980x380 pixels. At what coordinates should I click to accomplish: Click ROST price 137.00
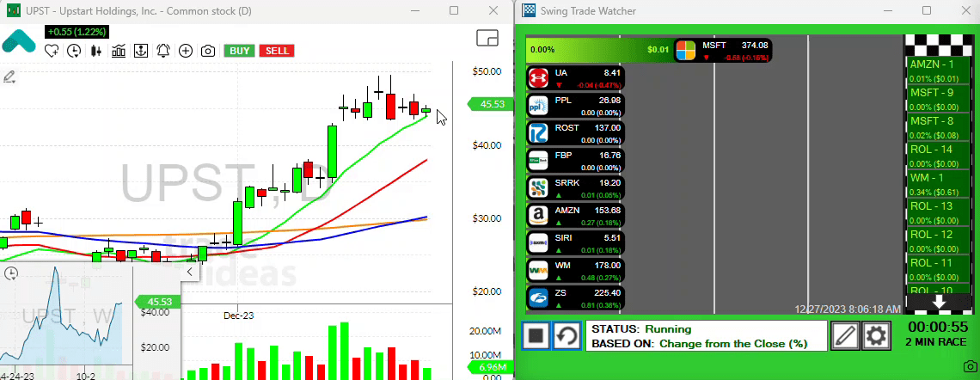click(x=607, y=127)
